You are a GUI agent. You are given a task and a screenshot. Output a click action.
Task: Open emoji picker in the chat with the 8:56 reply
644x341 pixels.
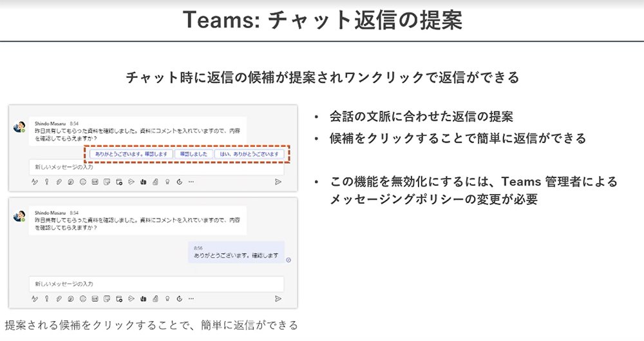(83, 299)
